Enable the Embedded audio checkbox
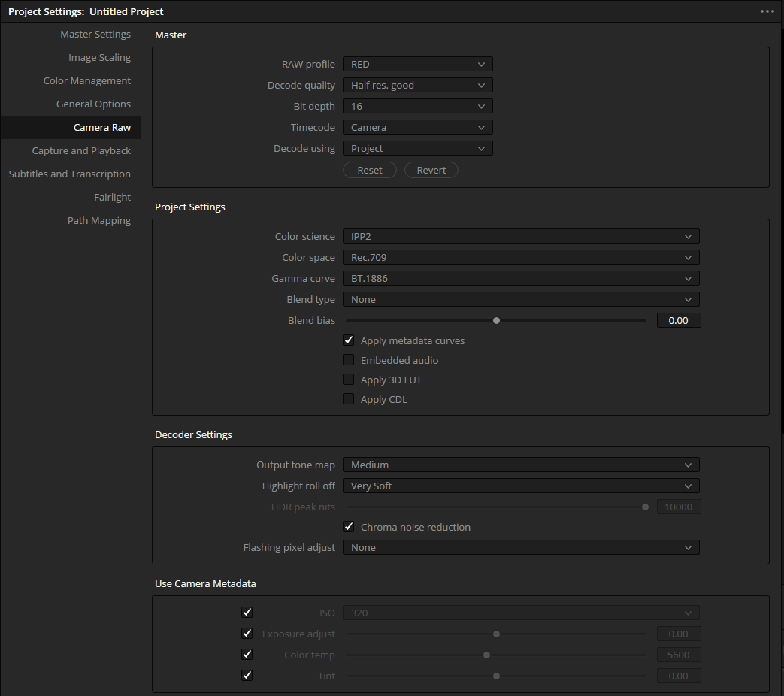The width and height of the screenshot is (784, 696). (348, 359)
